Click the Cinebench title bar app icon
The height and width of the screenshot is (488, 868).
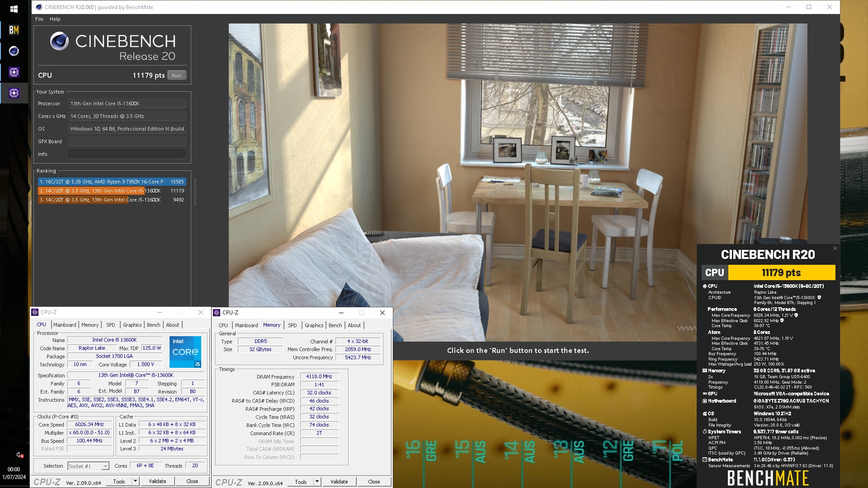39,7
